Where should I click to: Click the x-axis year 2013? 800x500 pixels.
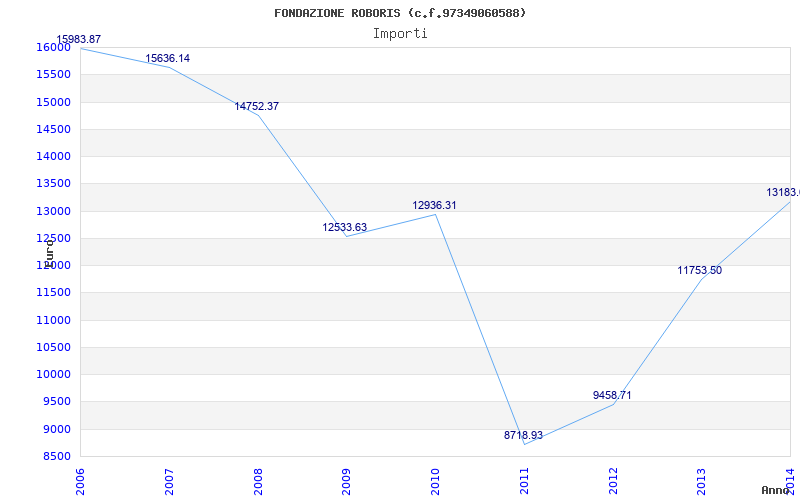(x=702, y=482)
